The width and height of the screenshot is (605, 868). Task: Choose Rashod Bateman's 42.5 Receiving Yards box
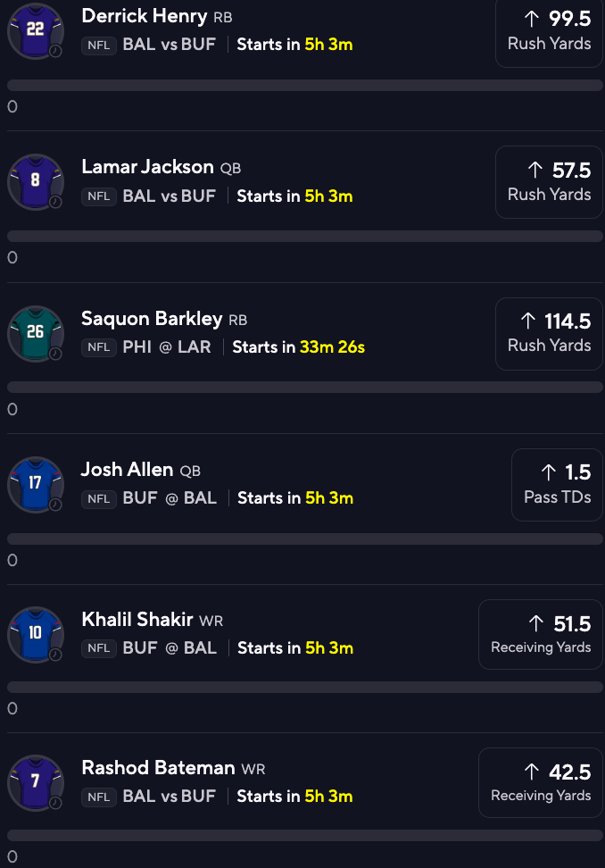541,782
